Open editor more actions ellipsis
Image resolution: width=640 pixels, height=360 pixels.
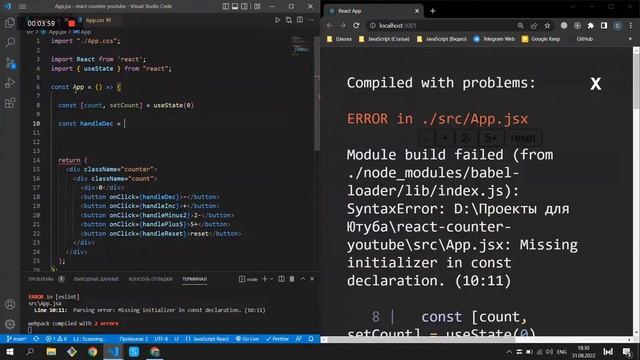pyautogui.click(x=311, y=20)
